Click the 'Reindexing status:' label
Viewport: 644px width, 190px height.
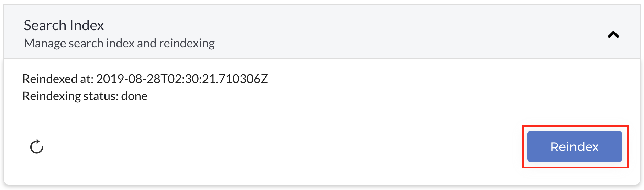point(70,96)
